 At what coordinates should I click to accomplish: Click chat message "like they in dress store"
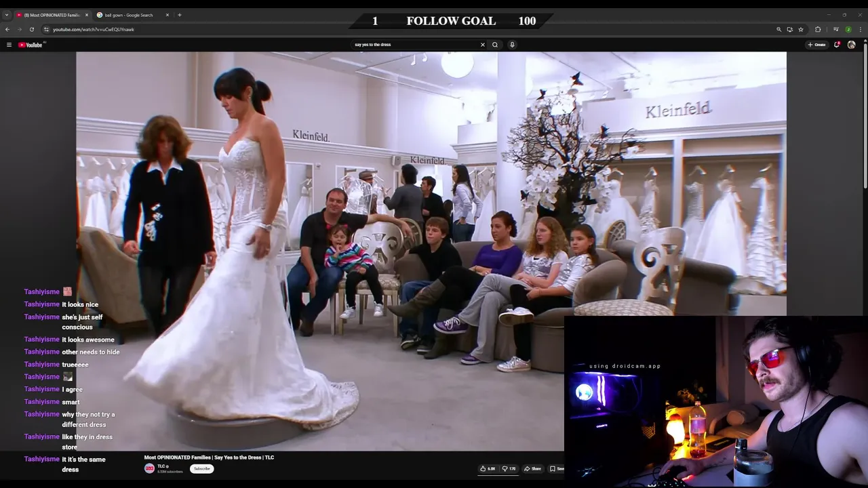87,442
